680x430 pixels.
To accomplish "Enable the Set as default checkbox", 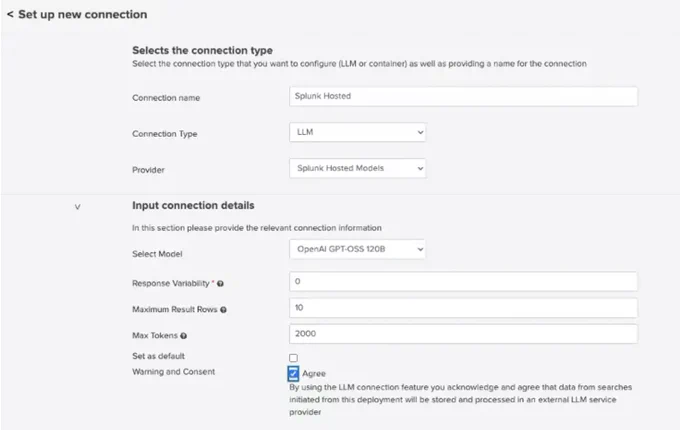I will point(294,358).
